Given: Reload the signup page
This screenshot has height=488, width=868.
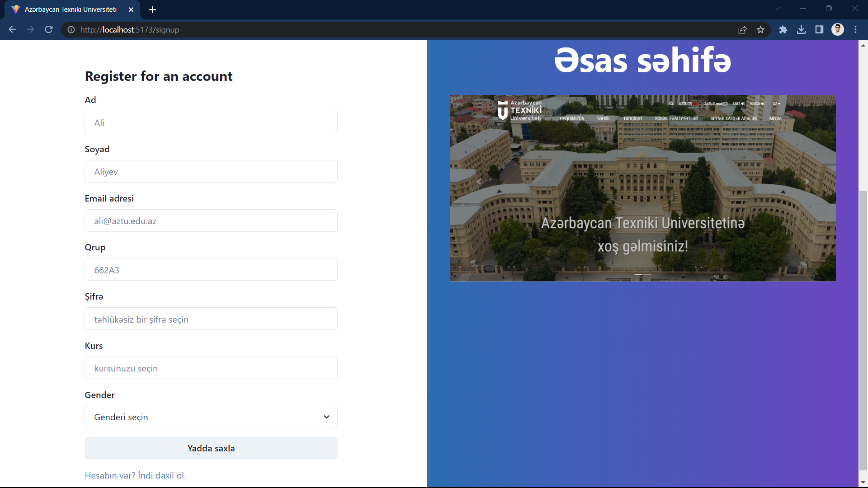Looking at the screenshot, I should point(49,29).
